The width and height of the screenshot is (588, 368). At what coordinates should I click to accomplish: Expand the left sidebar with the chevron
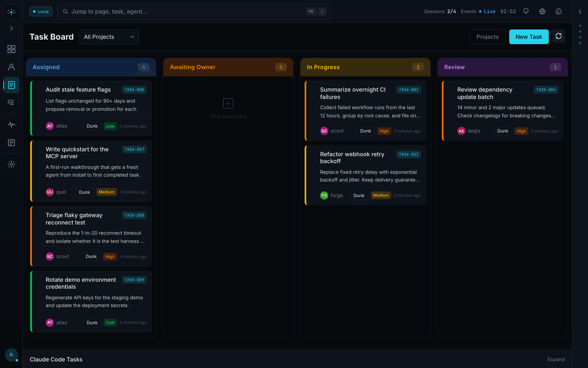pyautogui.click(x=11, y=29)
